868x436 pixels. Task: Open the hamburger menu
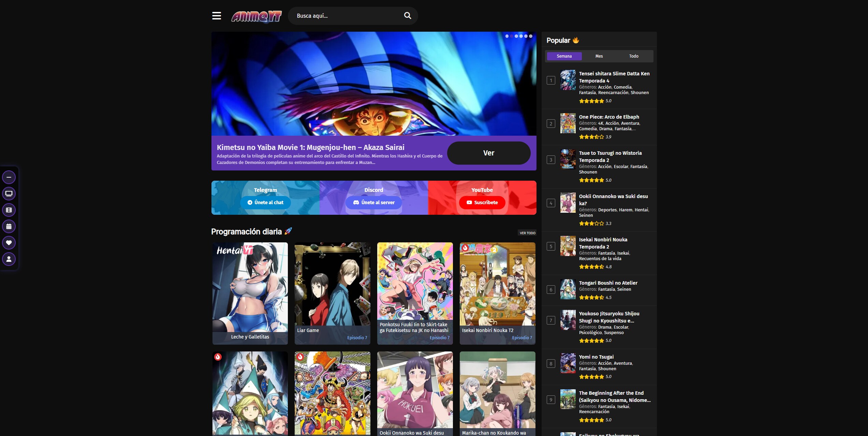click(x=217, y=16)
